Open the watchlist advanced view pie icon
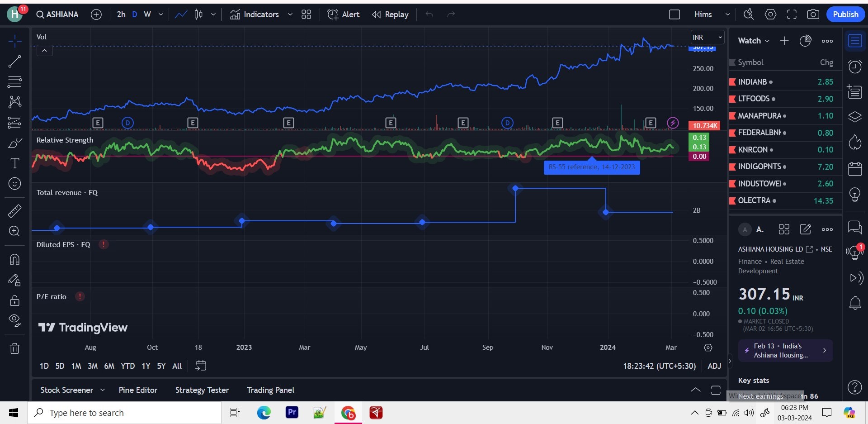Screen dimensions: 868x424 806,41
